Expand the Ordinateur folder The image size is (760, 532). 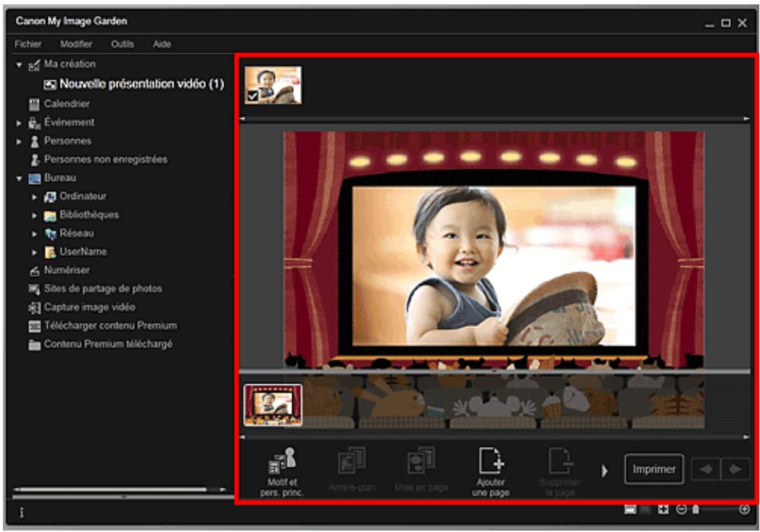point(33,196)
